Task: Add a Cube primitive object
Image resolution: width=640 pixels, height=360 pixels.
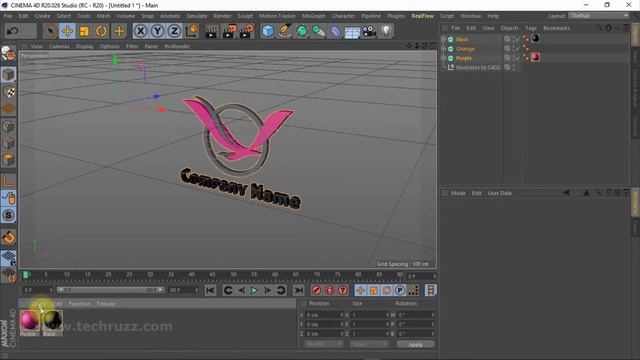Action: 268,31
